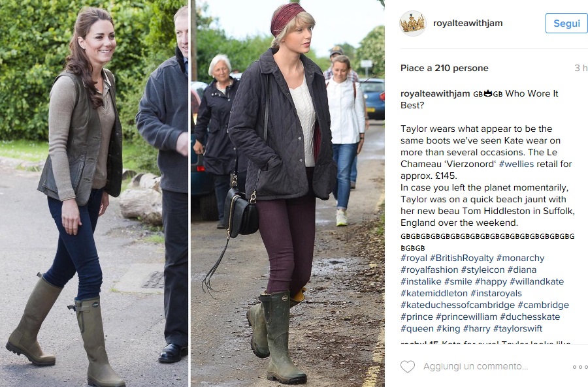Open the royalteawithjam crown profile avatar

point(412,23)
